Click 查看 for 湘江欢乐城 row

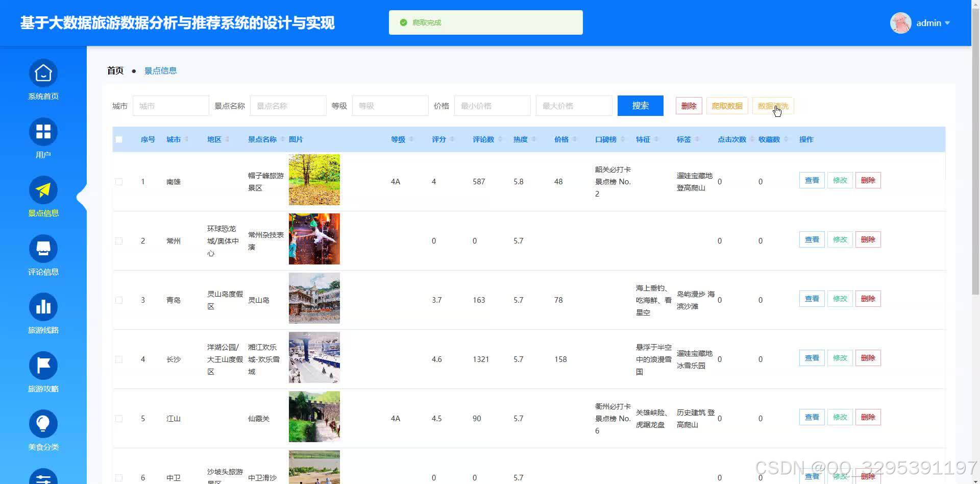812,358
